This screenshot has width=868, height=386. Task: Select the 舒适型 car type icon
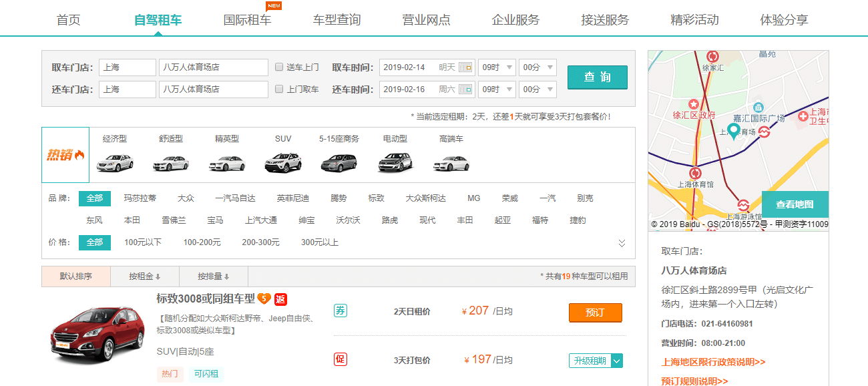coord(171,162)
